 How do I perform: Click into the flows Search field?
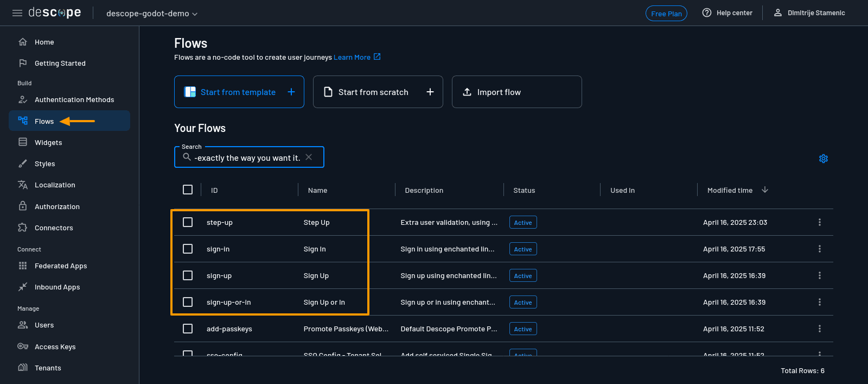(247, 158)
